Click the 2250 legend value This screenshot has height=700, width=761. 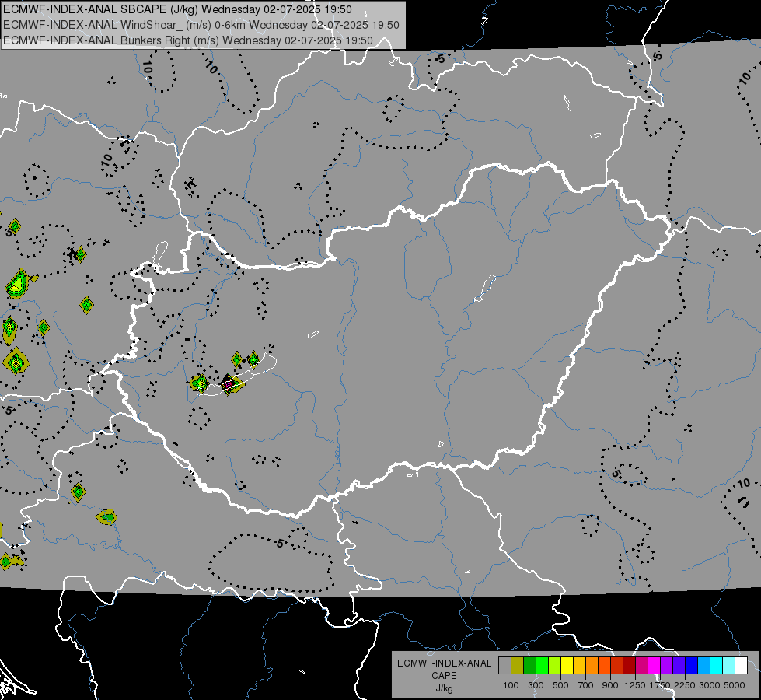pos(685,685)
